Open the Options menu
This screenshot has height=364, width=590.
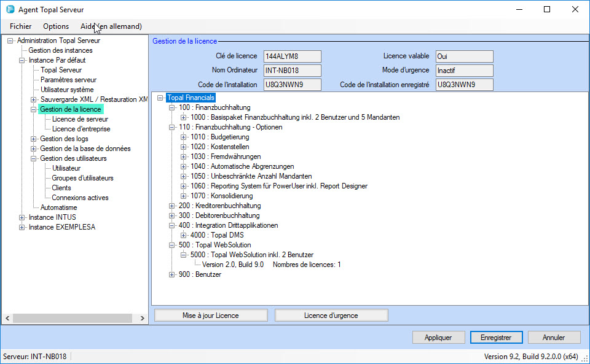[x=56, y=26]
